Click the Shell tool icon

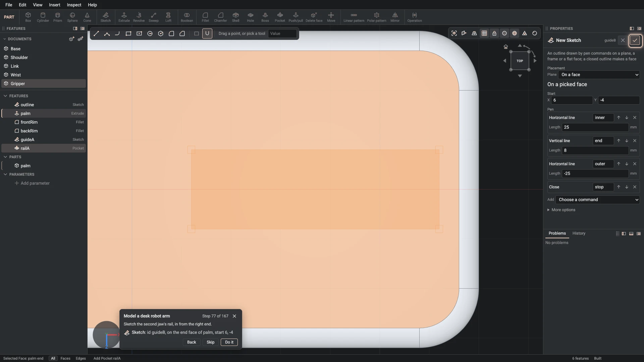click(x=236, y=17)
